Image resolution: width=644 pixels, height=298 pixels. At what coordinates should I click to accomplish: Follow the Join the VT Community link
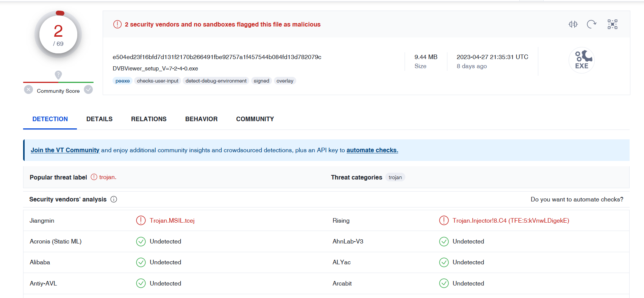click(x=65, y=150)
